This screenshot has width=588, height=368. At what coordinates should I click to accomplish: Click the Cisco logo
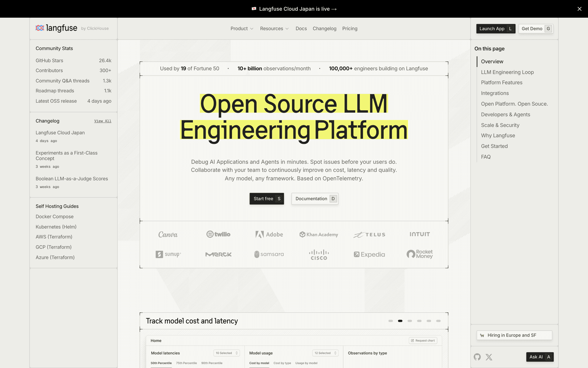[319, 255]
